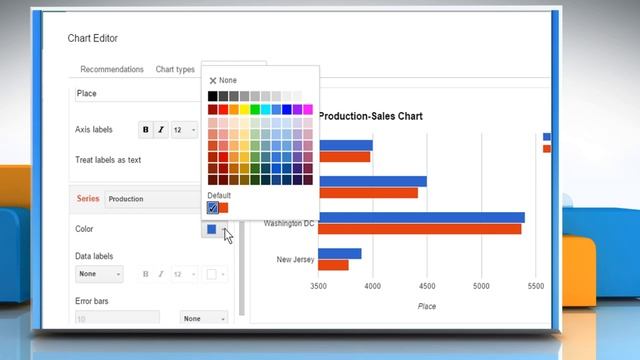Click the Place title text field
640x360 pixels.
click(x=139, y=94)
